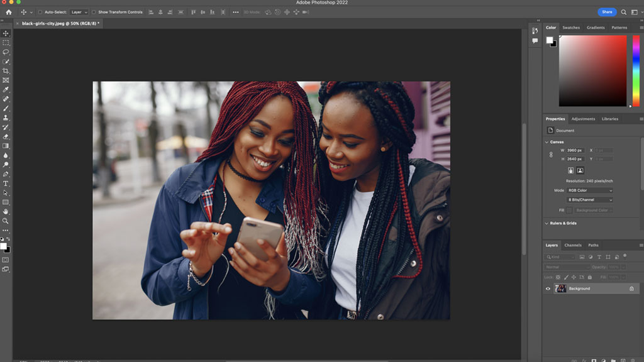
Task: Click the Home icon in options bar
Action: click(9, 12)
